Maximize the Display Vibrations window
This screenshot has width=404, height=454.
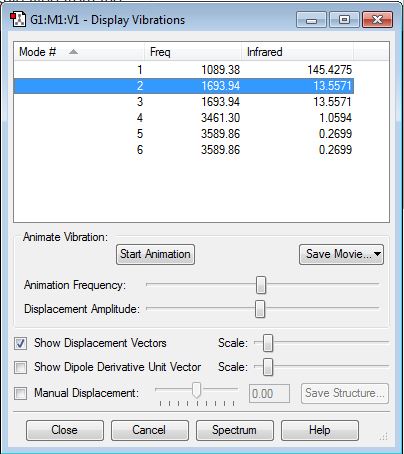pyautogui.click(x=344, y=20)
